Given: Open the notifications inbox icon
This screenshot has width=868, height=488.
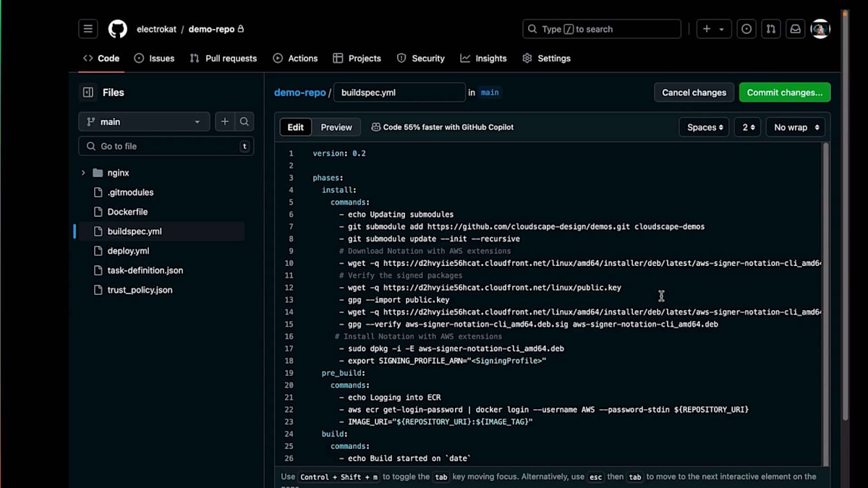Looking at the screenshot, I should (x=796, y=29).
